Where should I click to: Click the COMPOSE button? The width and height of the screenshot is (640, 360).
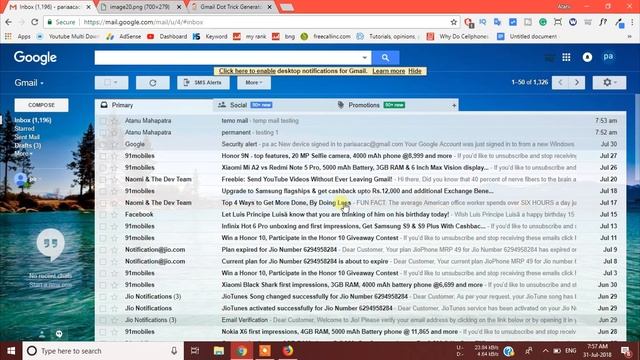(x=41, y=105)
